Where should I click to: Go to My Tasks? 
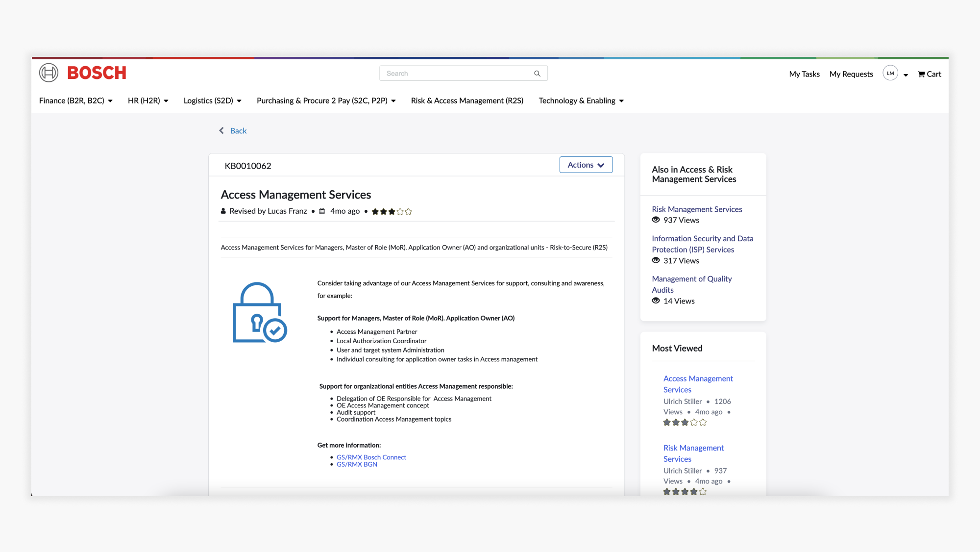pos(804,74)
